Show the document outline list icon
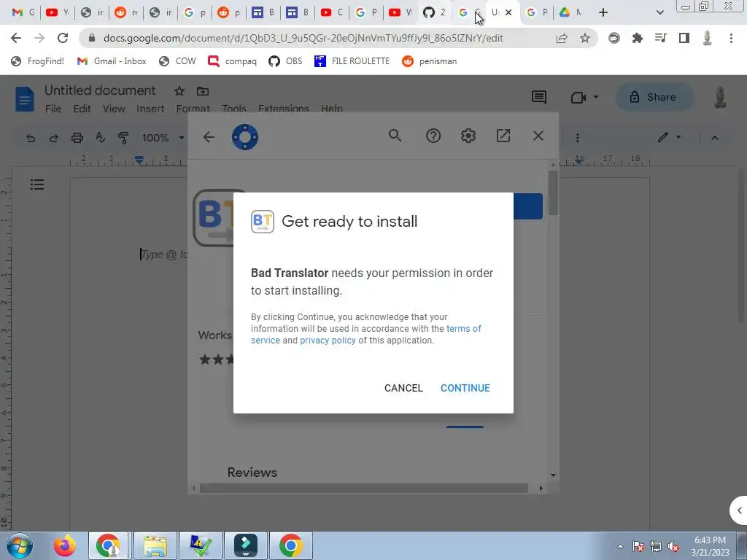This screenshot has width=747, height=560. coord(37,184)
